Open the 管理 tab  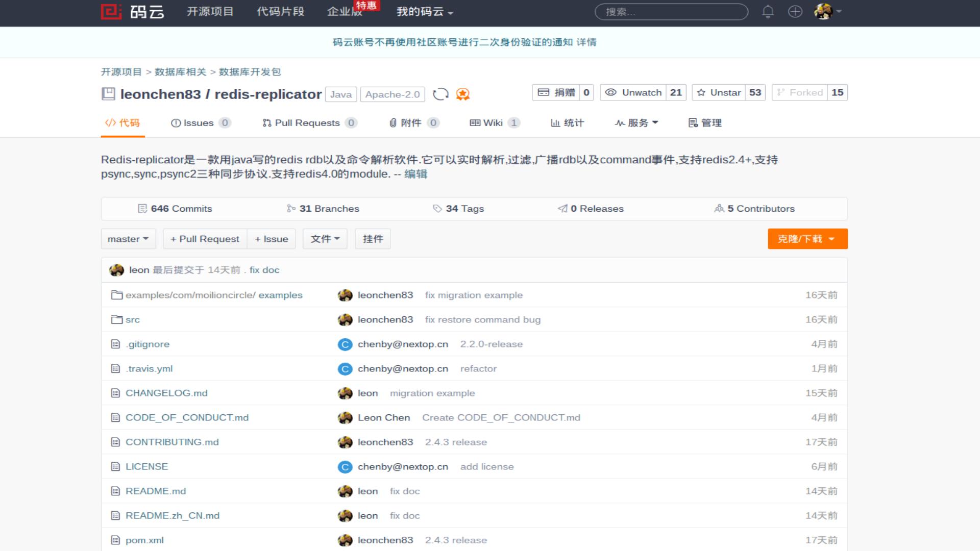[x=705, y=123]
